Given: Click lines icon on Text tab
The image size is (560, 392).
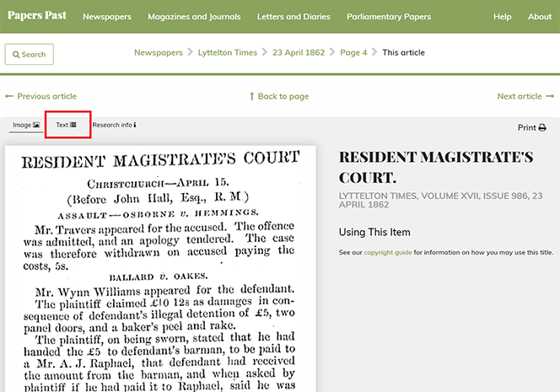Looking at the screenshot, I should coord(73,125).
